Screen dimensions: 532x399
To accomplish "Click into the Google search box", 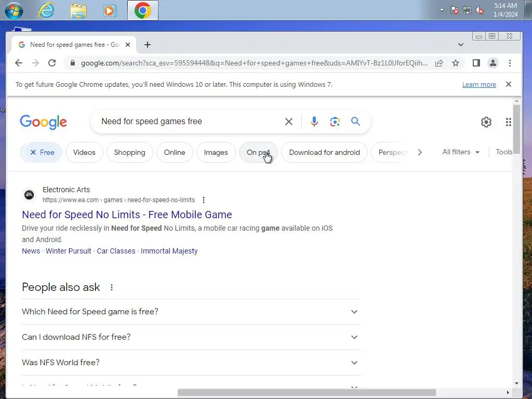I will click(190, 122).
